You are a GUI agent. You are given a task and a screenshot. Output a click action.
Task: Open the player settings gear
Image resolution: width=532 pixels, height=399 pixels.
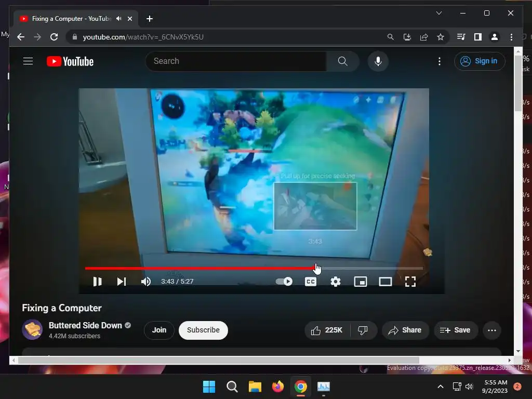[336, 282]
